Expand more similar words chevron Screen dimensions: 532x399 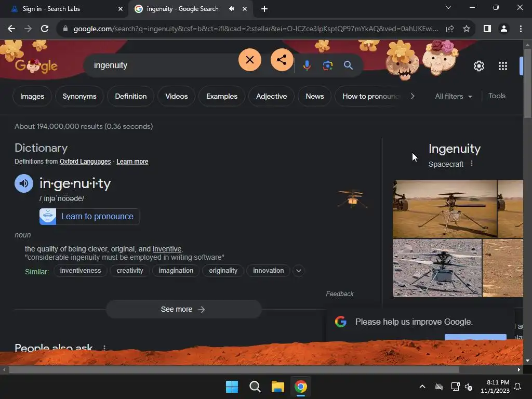[299, 271]
